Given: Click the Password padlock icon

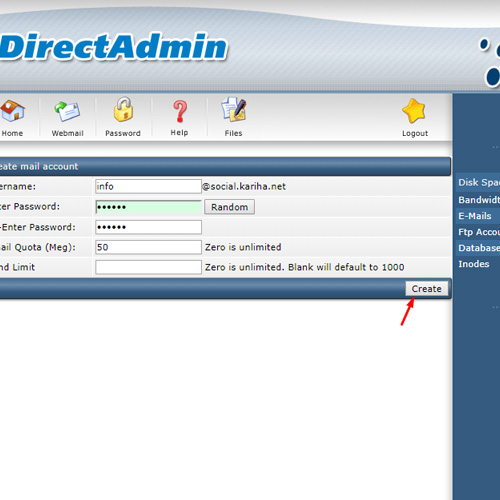Looking at the screenshot, I should point(123,109).
